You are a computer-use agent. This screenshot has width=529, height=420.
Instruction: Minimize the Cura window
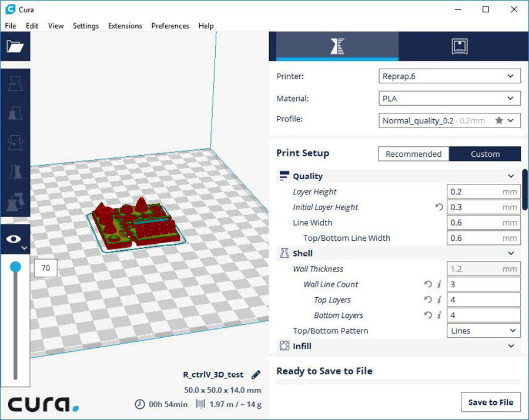[x=458, y=9]
